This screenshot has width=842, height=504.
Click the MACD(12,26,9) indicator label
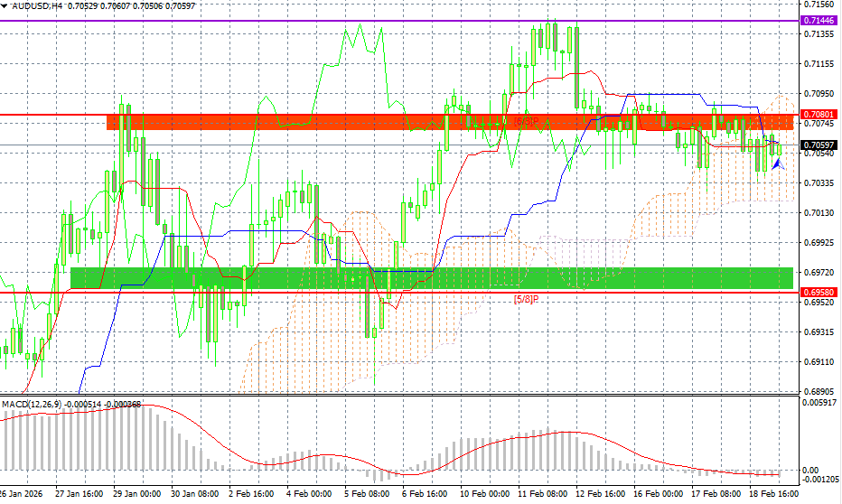tap(32, 404)
